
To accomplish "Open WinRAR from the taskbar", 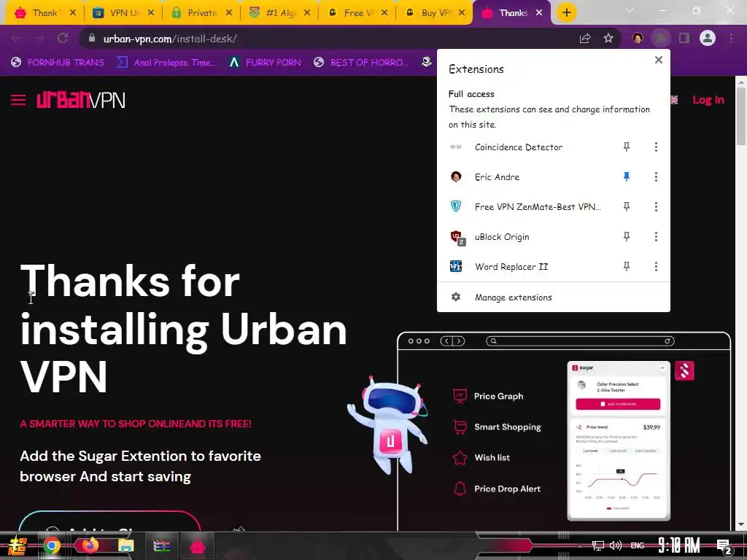I will [162, 545].
